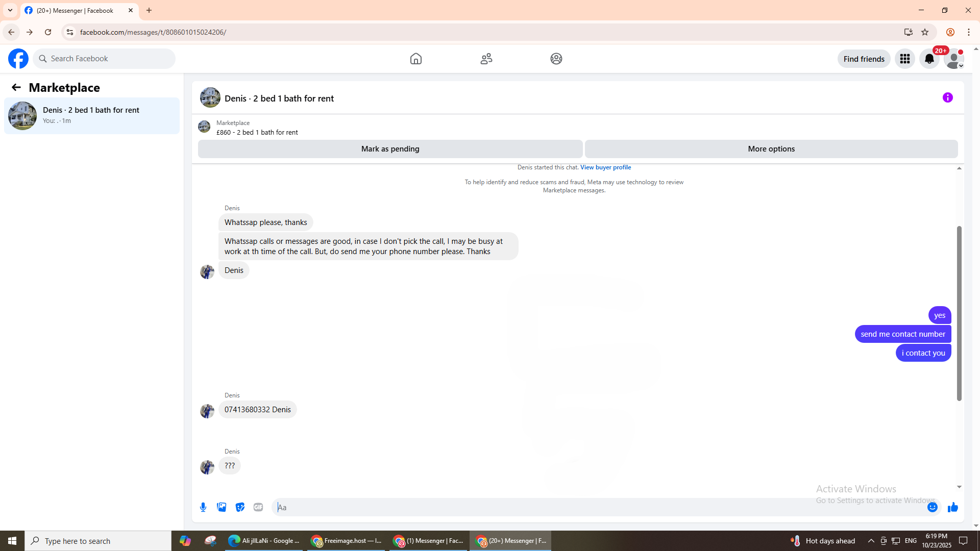Viewport: 980px width, 551px height.
Task: Open the View buyer profile link
Action: tap(605, 167)
